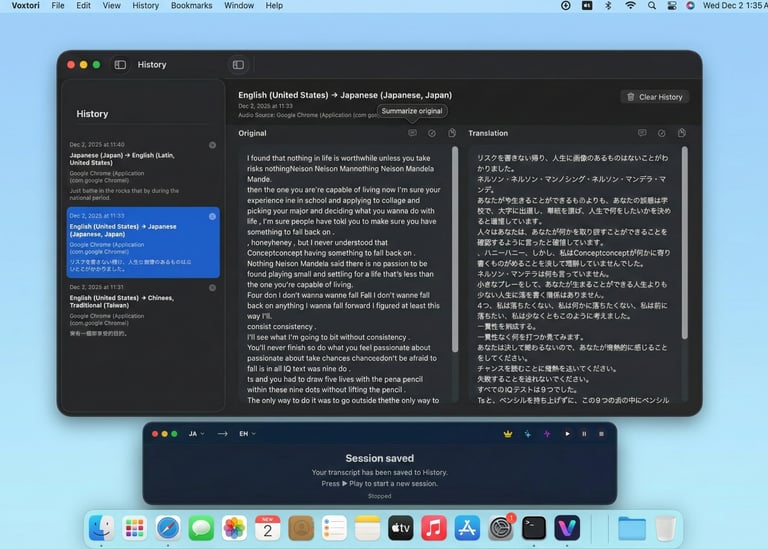Open Notes from the Dock
The height and width of the screenshot is (549, 768).
pos(367,528)
